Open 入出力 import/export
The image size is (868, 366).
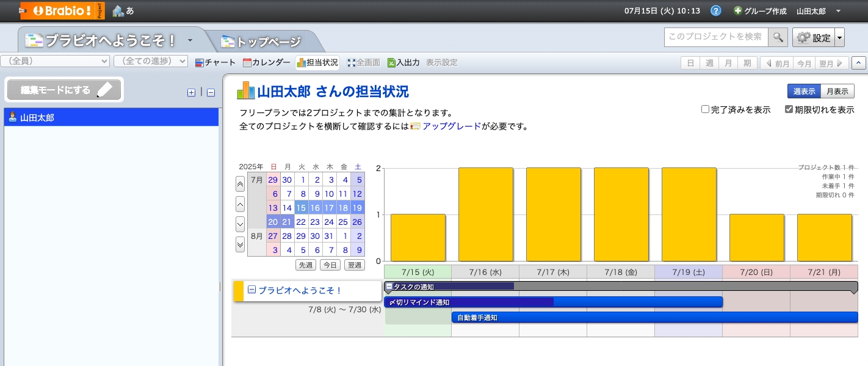coord(403,62)
